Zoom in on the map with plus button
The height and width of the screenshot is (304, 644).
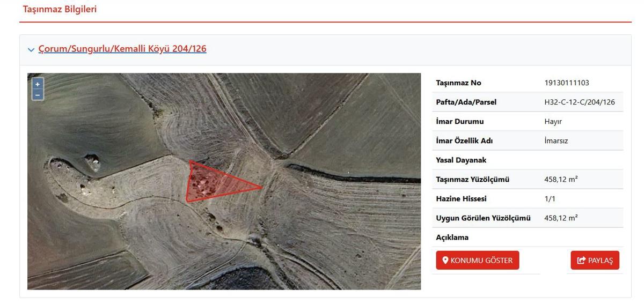38,84
